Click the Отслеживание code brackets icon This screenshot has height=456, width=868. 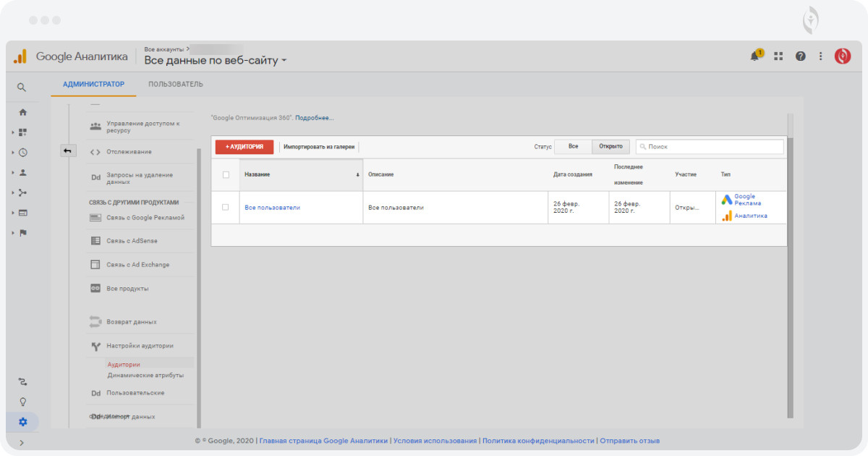(95, 152)
